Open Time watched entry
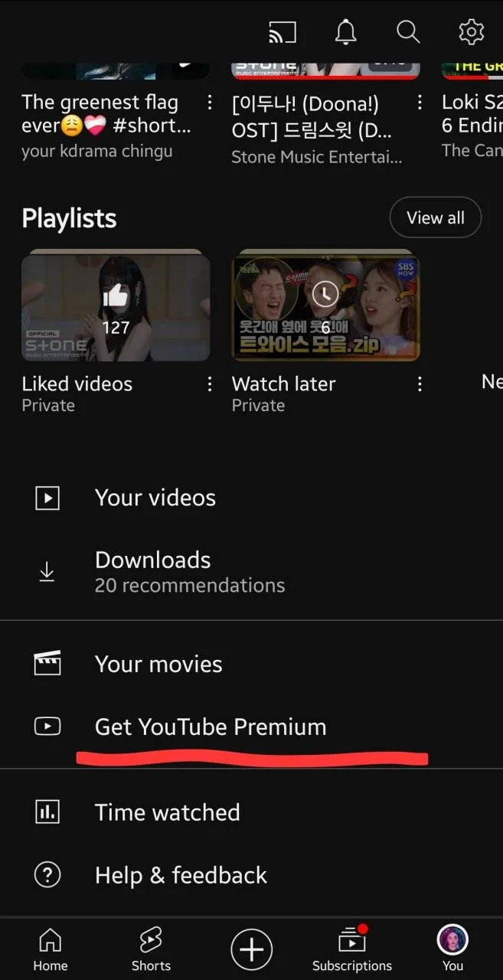The width and height of the screenshot is (503, 980). point(251,812)
